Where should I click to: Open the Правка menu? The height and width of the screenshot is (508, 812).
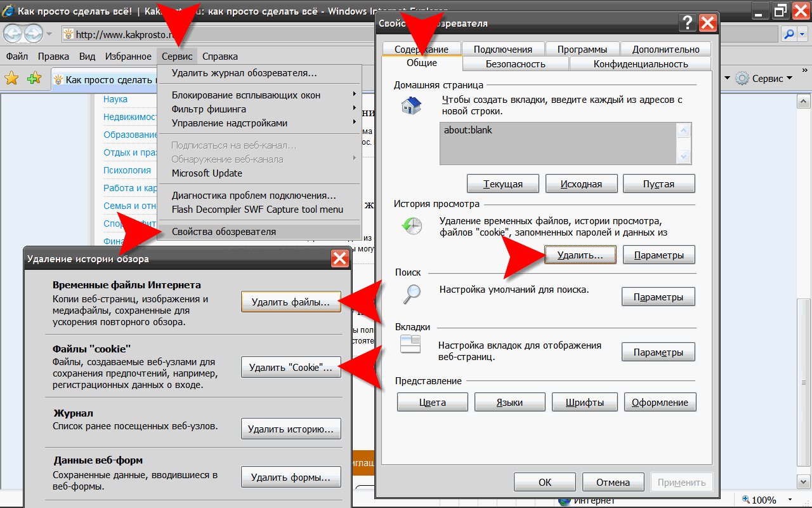(x=53, y=57)
